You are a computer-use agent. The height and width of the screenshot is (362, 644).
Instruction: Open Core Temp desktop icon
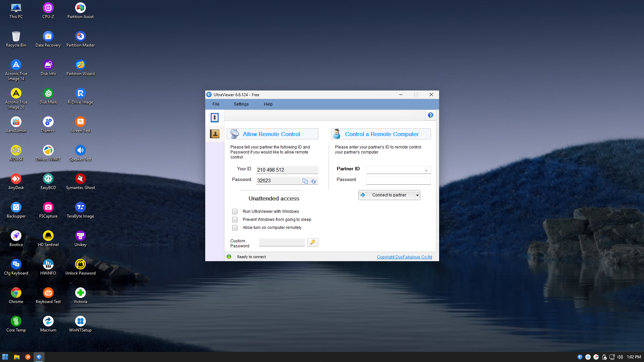coord(16,324)
